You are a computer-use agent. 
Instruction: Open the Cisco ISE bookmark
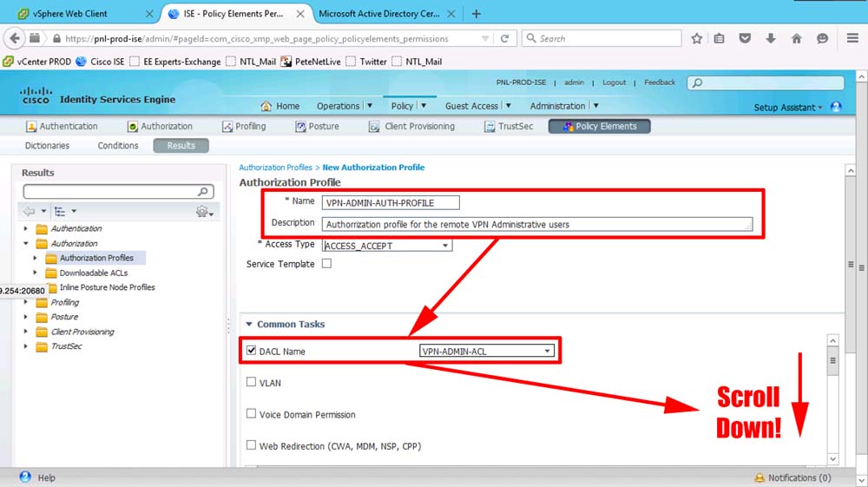(x=100, y=62)
